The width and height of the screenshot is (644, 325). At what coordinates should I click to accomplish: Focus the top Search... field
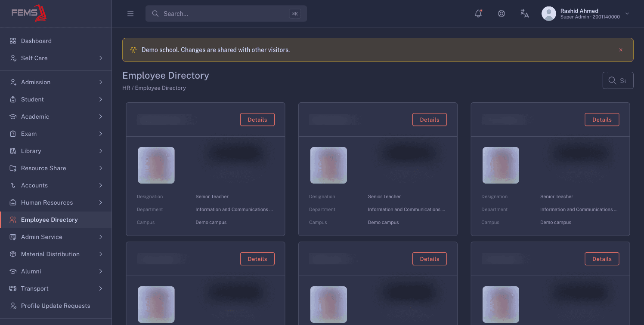226,14
